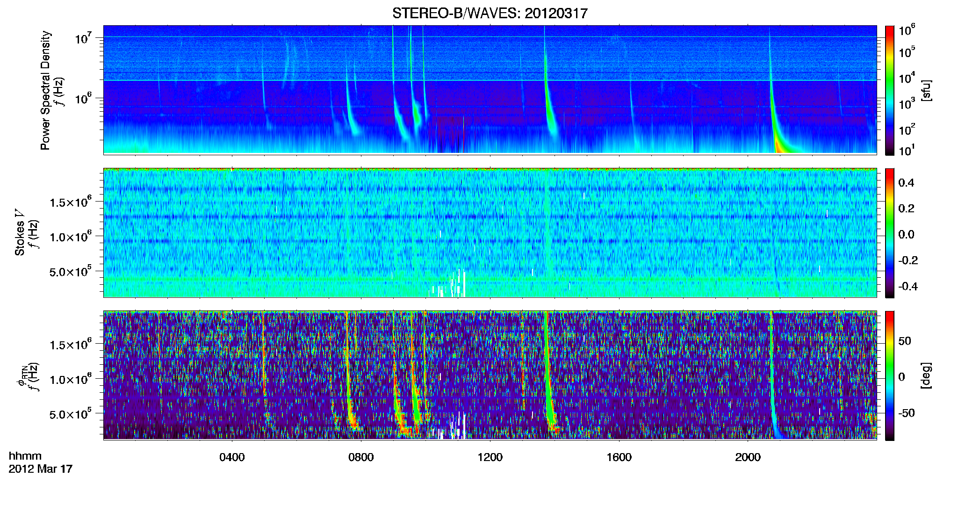980x505 pixels.
Task: Click the 1.5×10^6 tick of φ RTN panel
Action: [71, 344]
